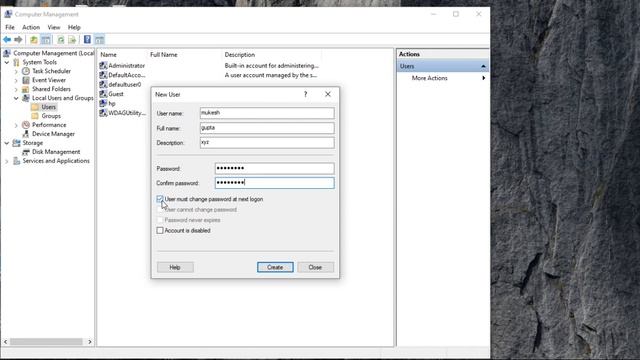Click the Guest account icon
This screenshot has width=640, height=360.
(103, 93)
